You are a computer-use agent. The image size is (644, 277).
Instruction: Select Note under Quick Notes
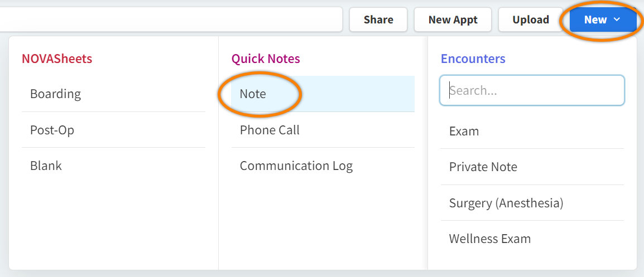(x=253, y=94)
